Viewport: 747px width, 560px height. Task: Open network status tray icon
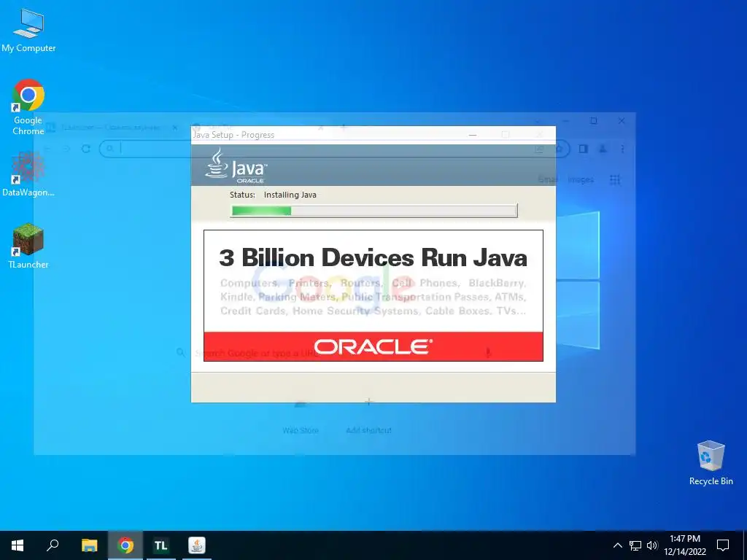click(635, 545)
